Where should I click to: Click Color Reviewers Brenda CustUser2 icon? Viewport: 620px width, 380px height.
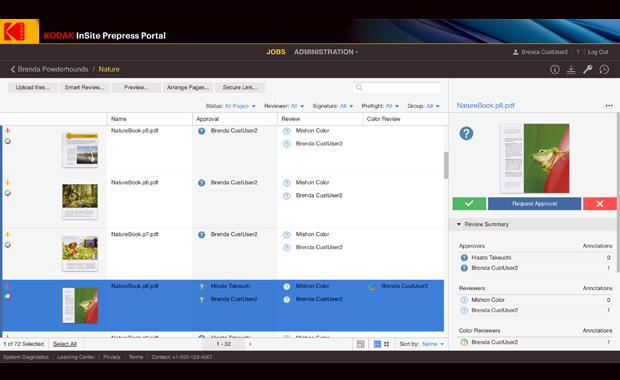point(464,342)
